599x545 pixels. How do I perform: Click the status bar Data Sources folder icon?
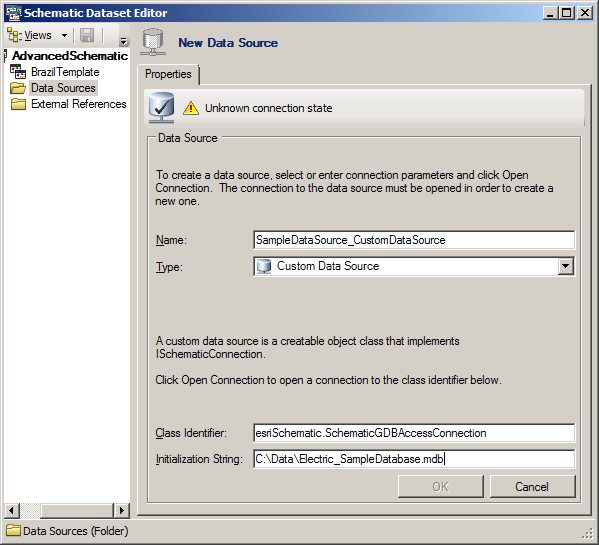click(13, 530)
